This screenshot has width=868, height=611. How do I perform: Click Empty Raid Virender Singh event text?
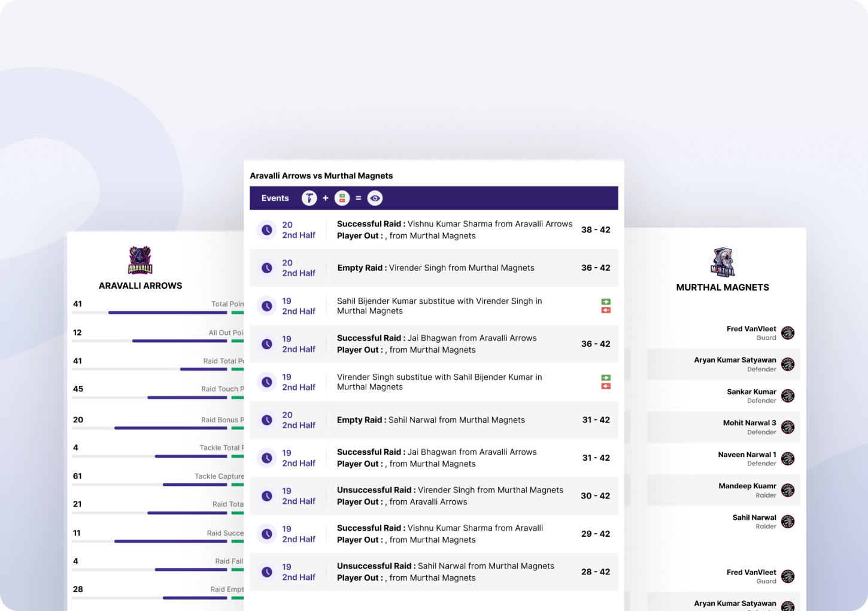436,268
